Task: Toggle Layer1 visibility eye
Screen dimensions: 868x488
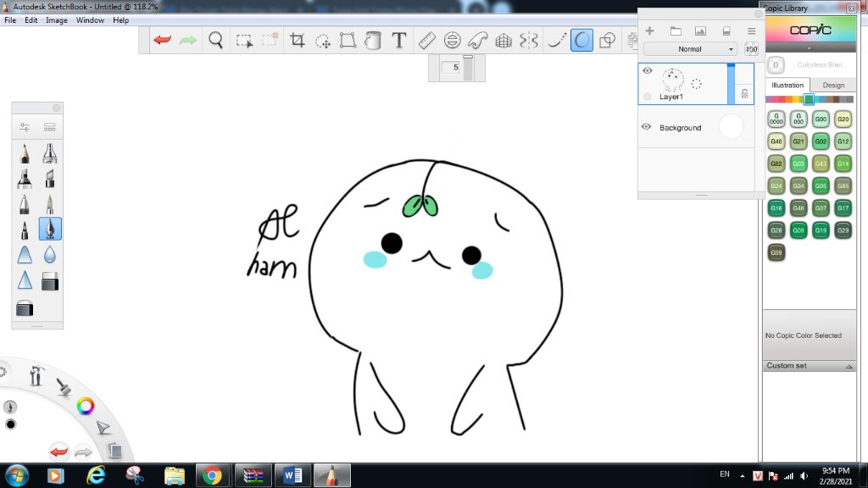Action: coord(647,71)
